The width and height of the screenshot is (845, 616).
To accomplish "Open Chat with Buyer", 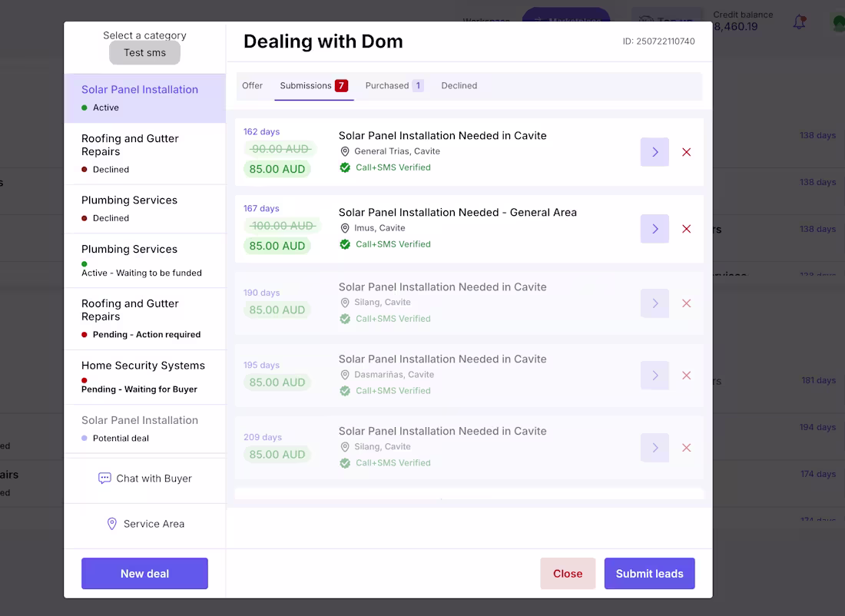I will tap(144, 479).
